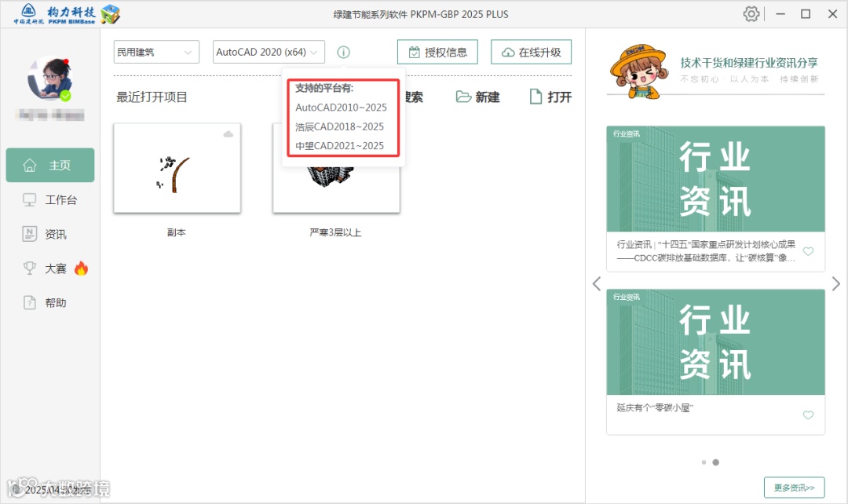This screenshot has height=504, width=848.
Task: Open the 延庆有个"零碳小屋" article title
Action: (654, 407)
